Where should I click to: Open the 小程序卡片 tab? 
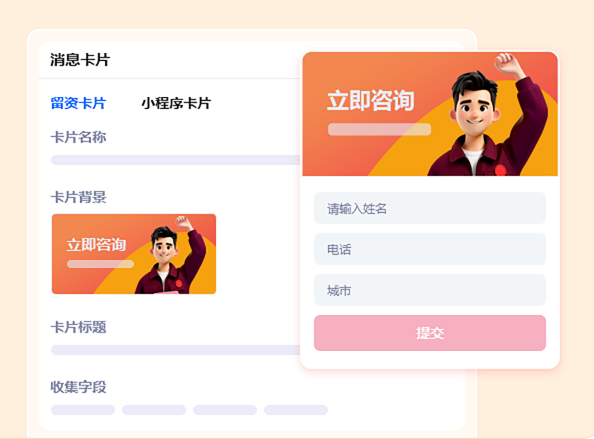[176, 103]
